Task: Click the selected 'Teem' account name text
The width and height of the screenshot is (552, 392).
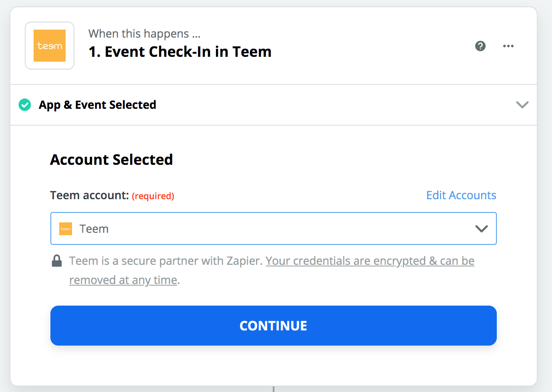Action: pos(94,229)
